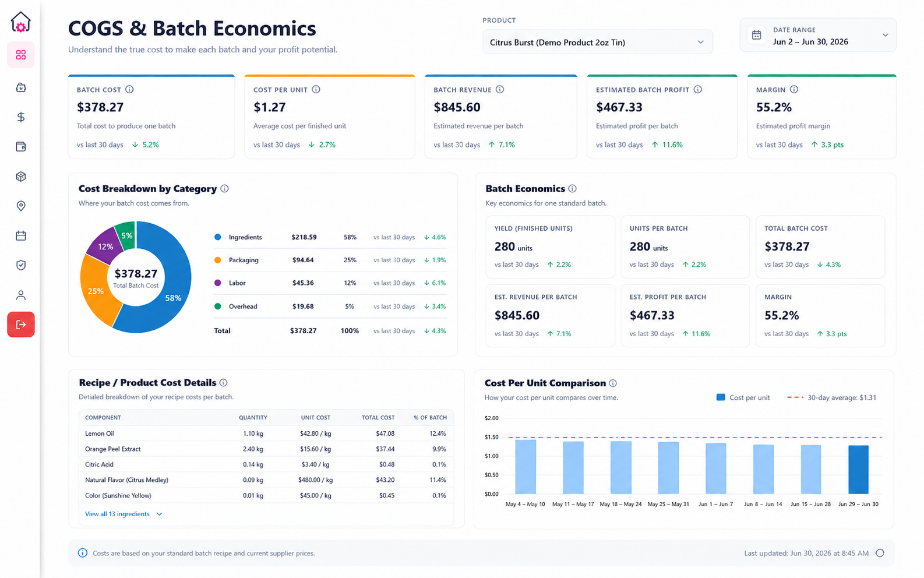Expand the Date Range chevron
924x578 pixels.
(886, 35)
